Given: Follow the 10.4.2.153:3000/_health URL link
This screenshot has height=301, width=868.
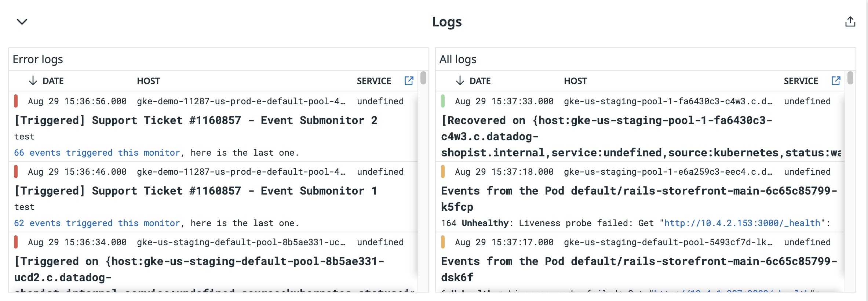Looking at the screenshot, I should (742, 223).
